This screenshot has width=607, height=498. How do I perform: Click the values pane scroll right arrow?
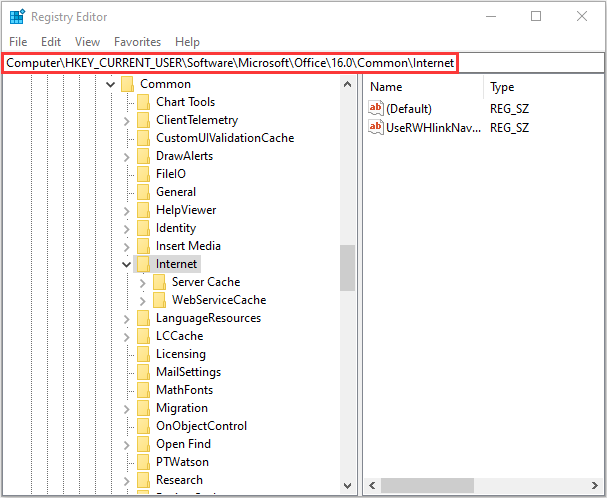click(x=595, y=485)
